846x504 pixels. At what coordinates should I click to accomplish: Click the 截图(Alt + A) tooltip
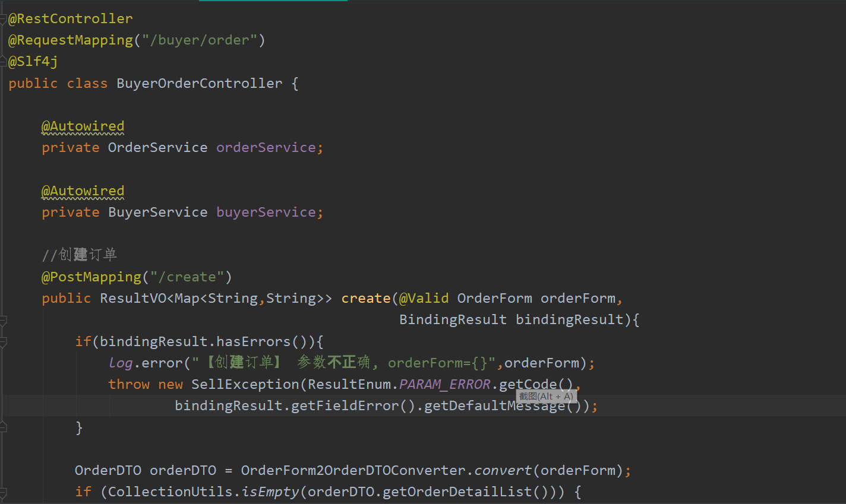(546, 397)
